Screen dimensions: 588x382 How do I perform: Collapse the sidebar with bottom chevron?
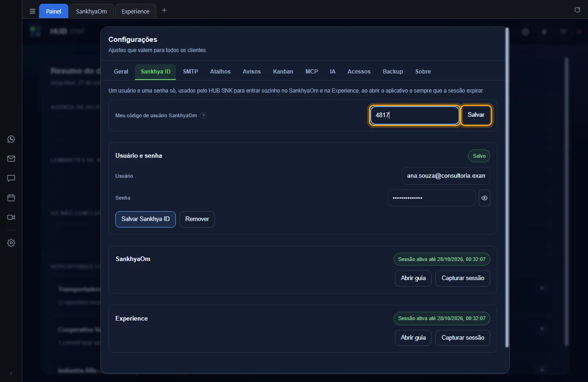(x=11, y=373)
